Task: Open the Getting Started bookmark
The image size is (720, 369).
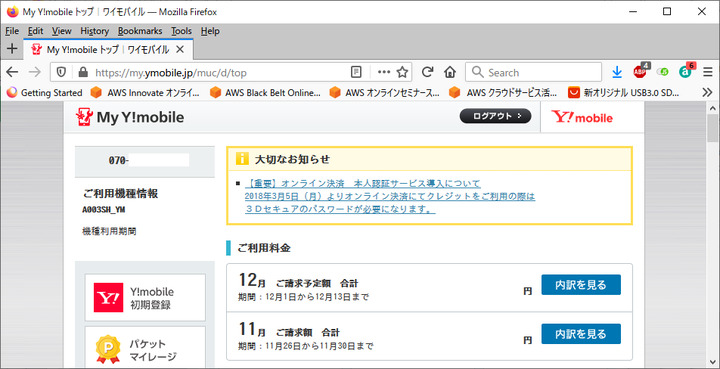Action: [45, 93]
